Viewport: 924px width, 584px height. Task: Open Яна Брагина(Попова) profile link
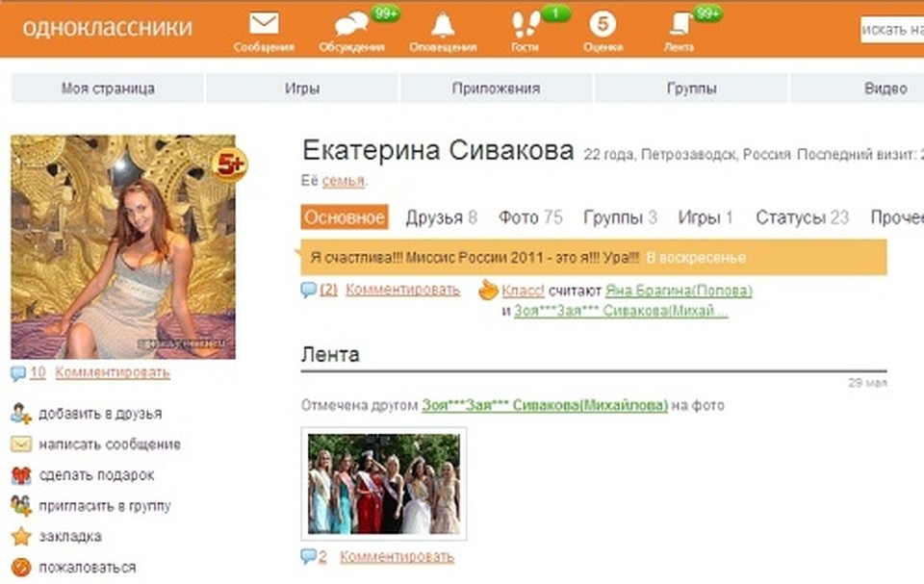[x=679, y=291]
